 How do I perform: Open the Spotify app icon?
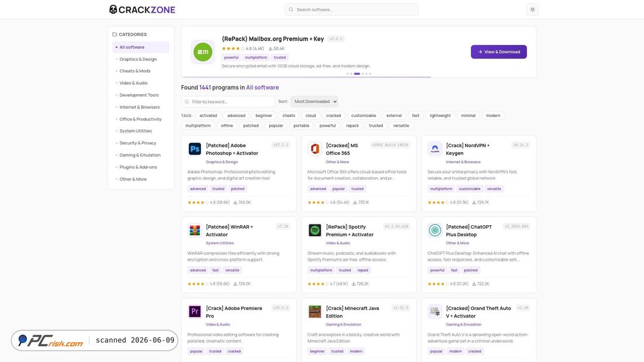(314, 230)
